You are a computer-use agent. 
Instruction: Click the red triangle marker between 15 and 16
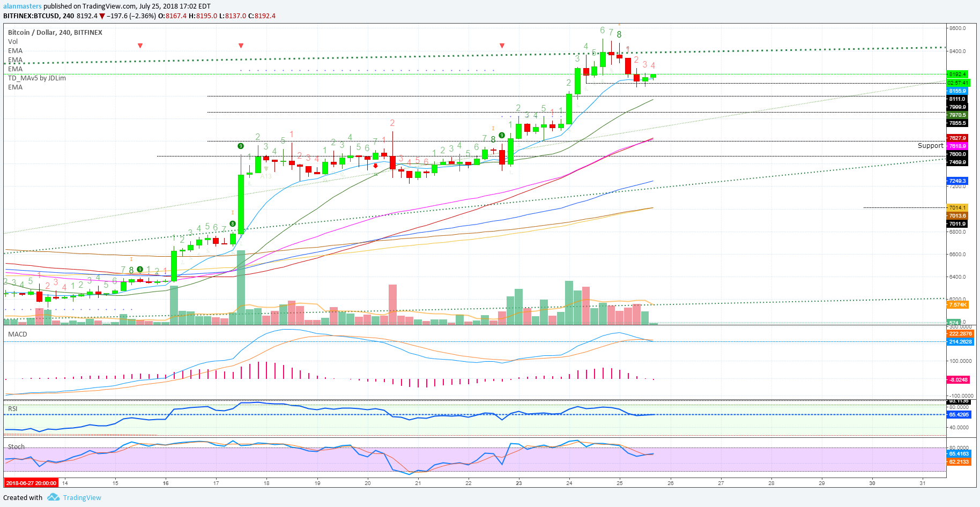[x=140, y=46]
